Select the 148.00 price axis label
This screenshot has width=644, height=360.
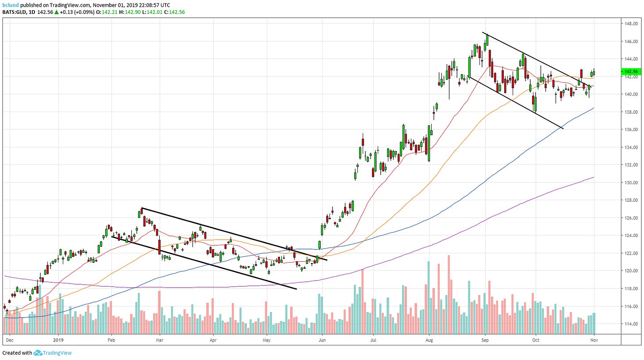point(631,23)
